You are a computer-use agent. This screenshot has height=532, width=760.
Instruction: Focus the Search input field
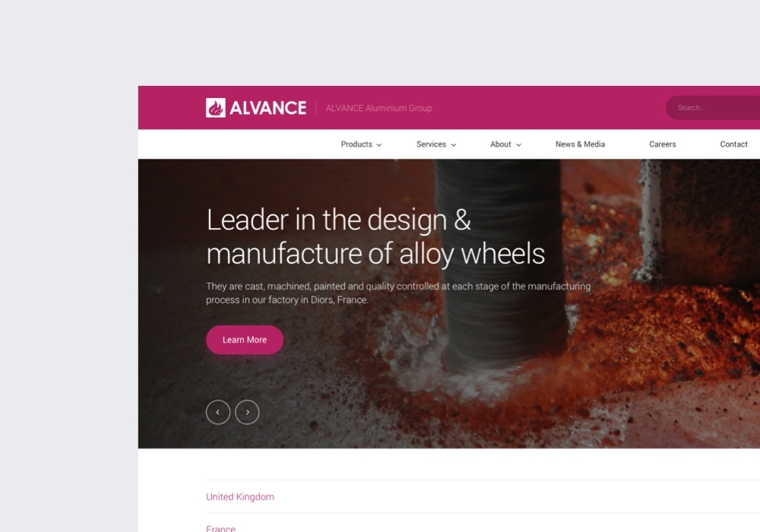(713, 108)
